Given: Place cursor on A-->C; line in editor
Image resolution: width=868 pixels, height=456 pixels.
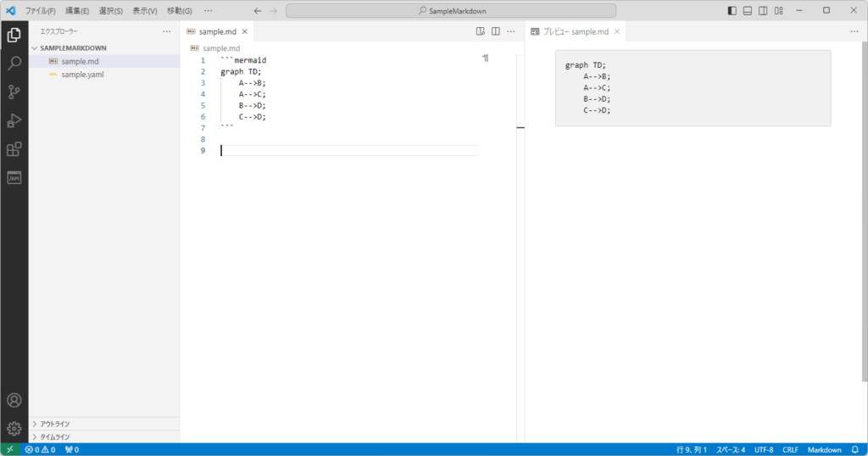Looking at the screenshot, I should click(253, 94).
